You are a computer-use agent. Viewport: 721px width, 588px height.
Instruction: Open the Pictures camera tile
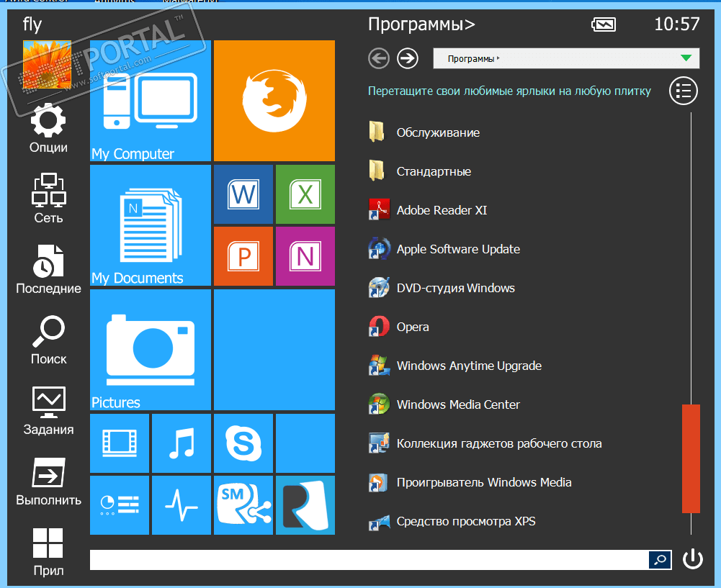[151, 350]
